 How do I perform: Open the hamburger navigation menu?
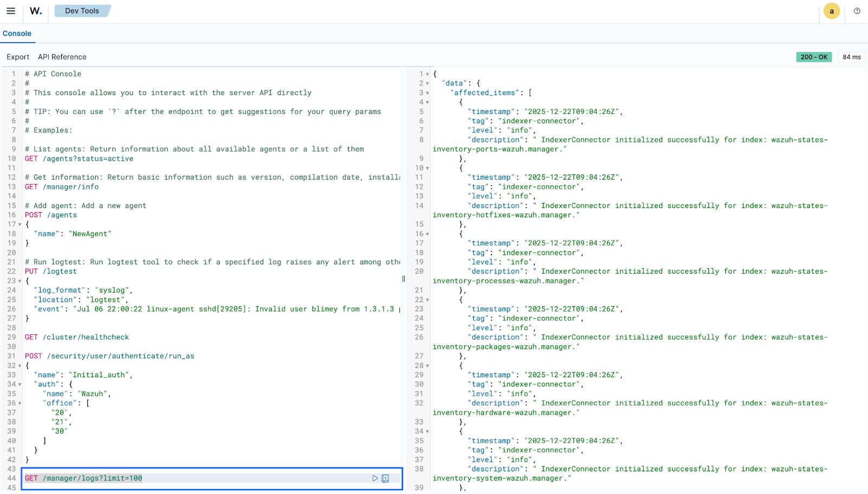[11, 11]
